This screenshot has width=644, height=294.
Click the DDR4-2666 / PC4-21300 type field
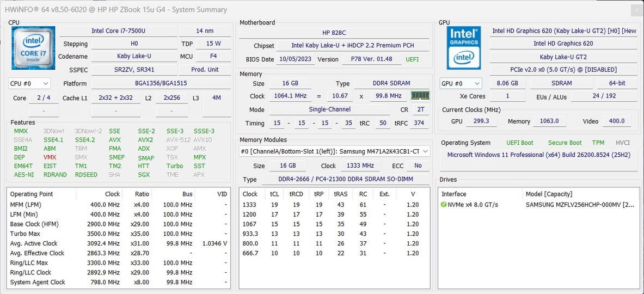[346, 180]
